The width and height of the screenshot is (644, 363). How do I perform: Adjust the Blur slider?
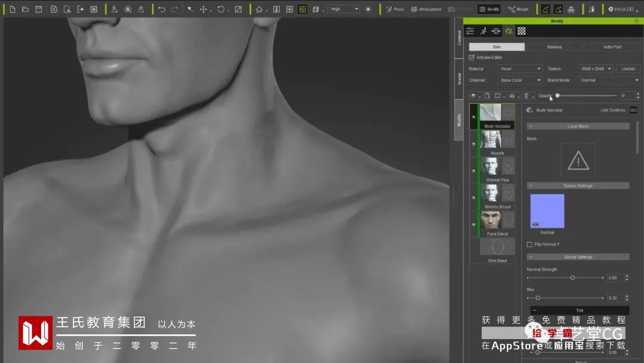click(565, 298)
